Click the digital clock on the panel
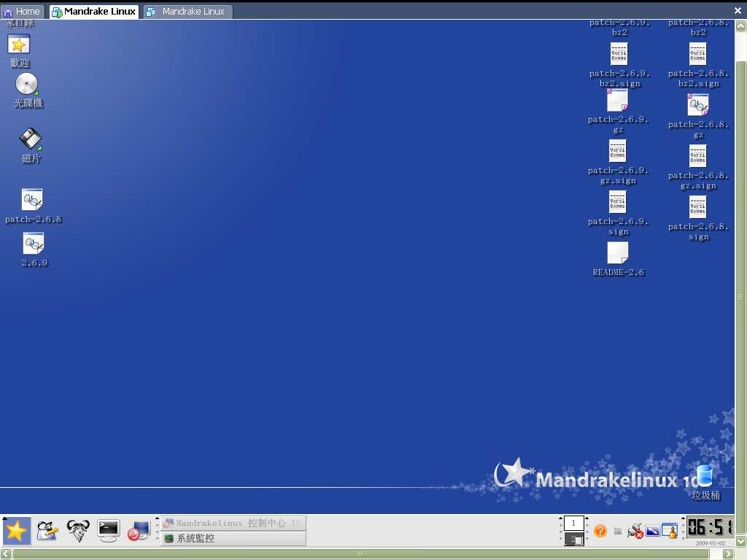 click(x=710, y=527)
